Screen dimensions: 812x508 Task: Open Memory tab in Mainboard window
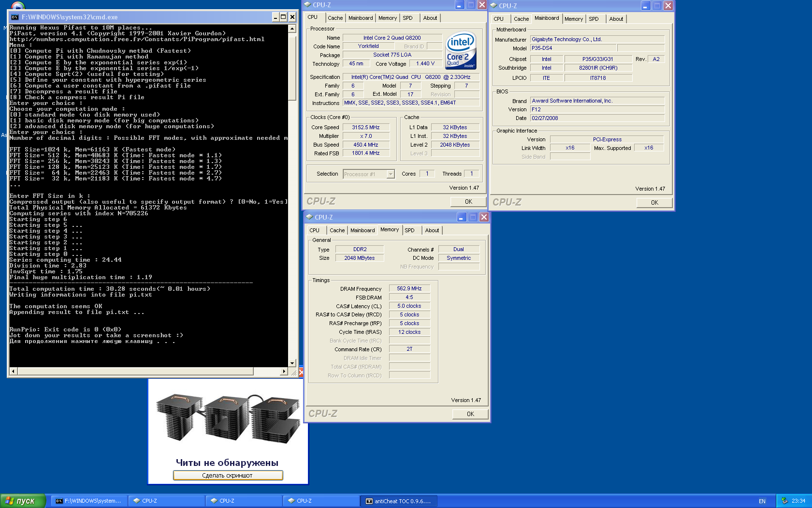point(574,19)
